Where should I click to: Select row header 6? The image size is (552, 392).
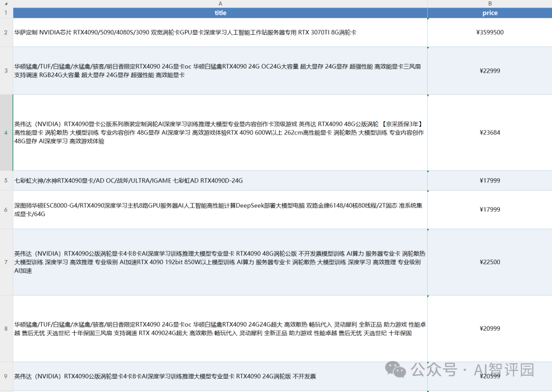pos(6,210)
